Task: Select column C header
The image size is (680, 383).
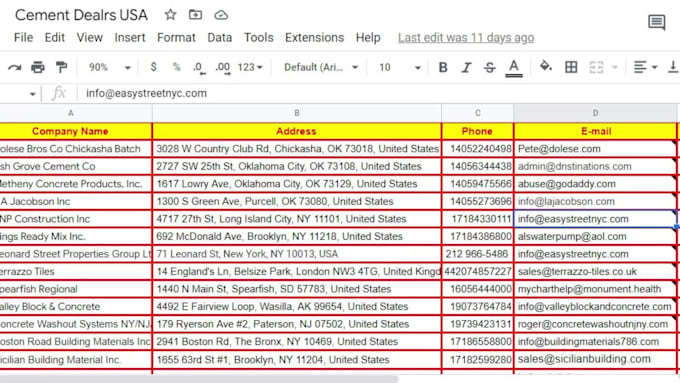Action: point(477,113)
